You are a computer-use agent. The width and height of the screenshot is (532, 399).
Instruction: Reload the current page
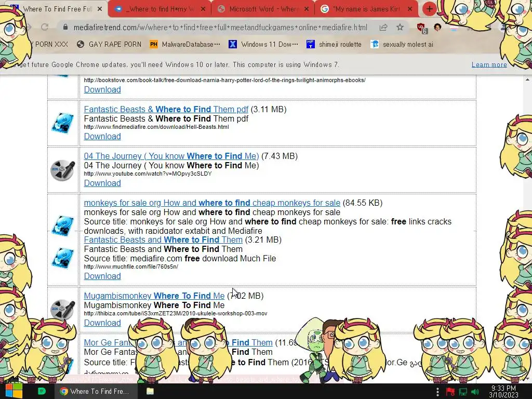pos(45,27)
